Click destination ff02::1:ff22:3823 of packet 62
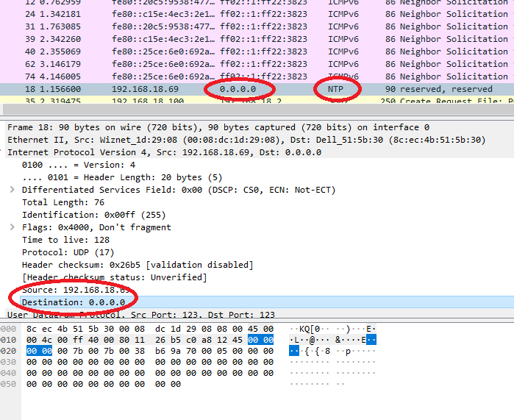Viewport: 514px width, 420px height. 263,64
